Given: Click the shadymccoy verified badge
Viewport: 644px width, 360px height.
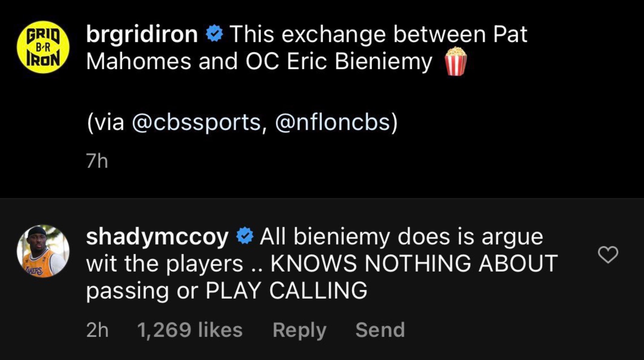Looking at the screenshot, I should [245, 237].
